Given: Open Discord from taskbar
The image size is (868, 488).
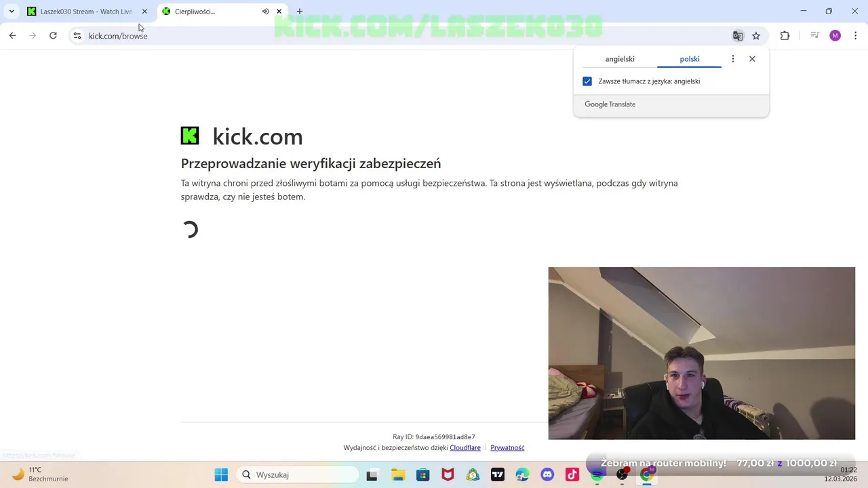Looking at the screenshot, I should [547, 475].
